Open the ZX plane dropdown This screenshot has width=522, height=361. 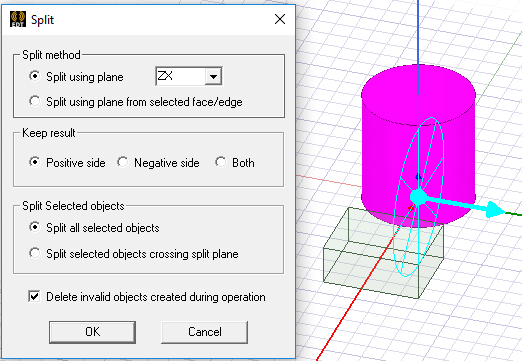[x=213, y=77]
